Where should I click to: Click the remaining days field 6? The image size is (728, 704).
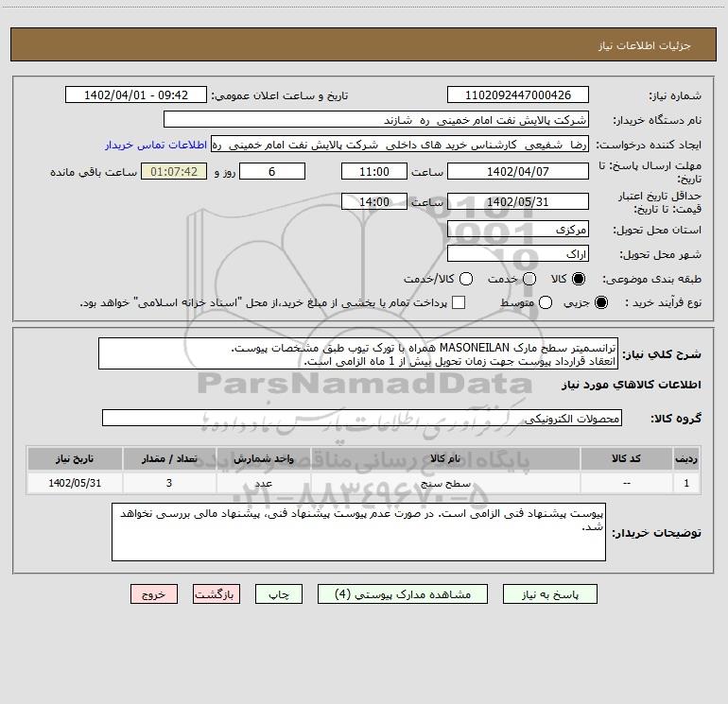coord(272,172)
